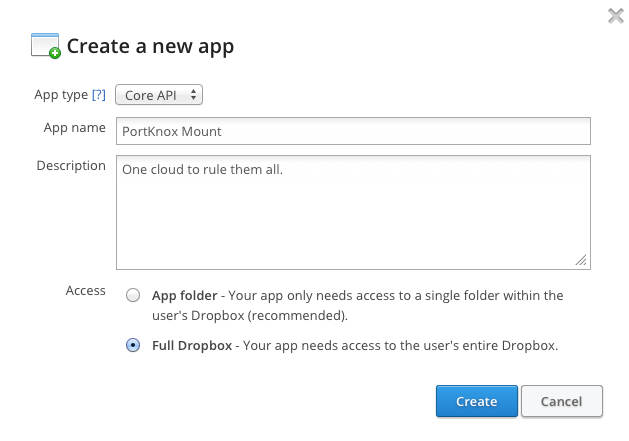Click the bold App folder option label
This screenshot has height=441, width=629.
185,296
